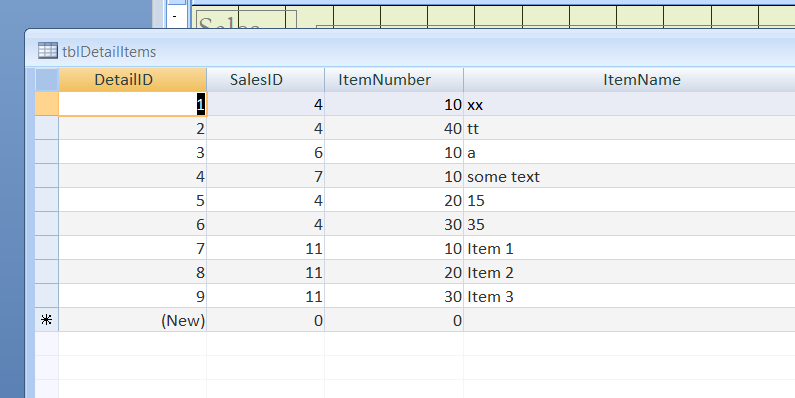Click SalesID cell in the Item 3 row

coord(266,296)
